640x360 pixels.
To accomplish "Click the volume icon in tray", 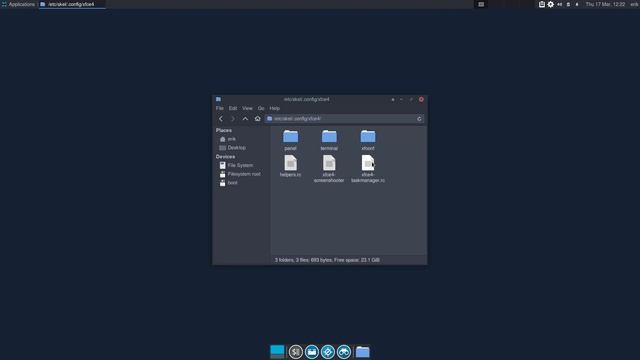I will tap(560, 4).
